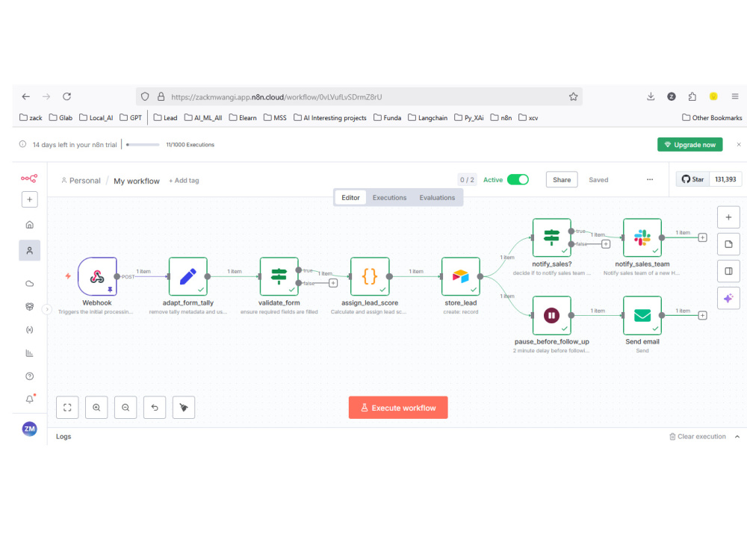Add node after validate_form false output
This screenshot has height=560, width=747.
coord(333,283)
